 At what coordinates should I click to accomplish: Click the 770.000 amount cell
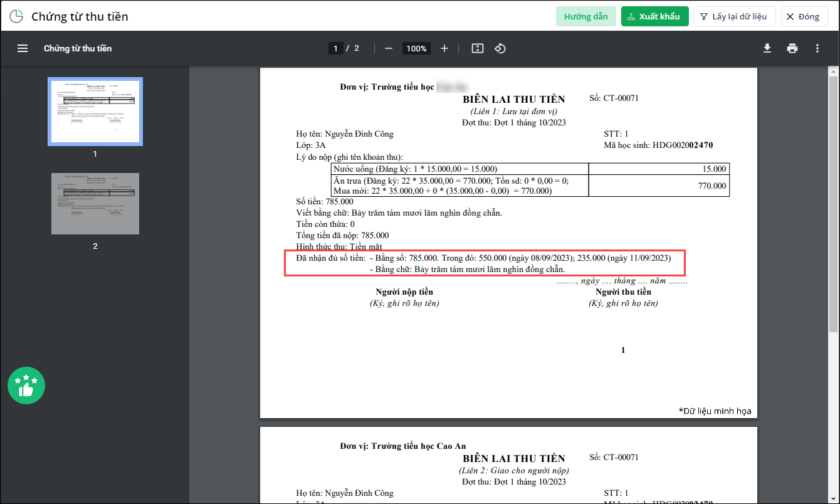(659, 186)
